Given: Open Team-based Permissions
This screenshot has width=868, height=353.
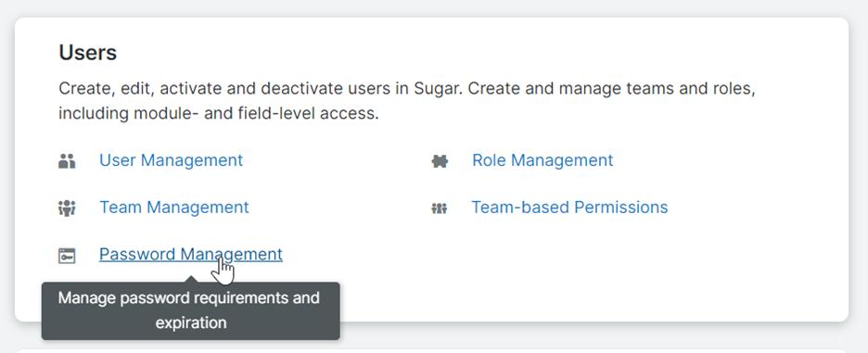Looking at the screenshot, I should pyautogui.click(x=569, y=208).
